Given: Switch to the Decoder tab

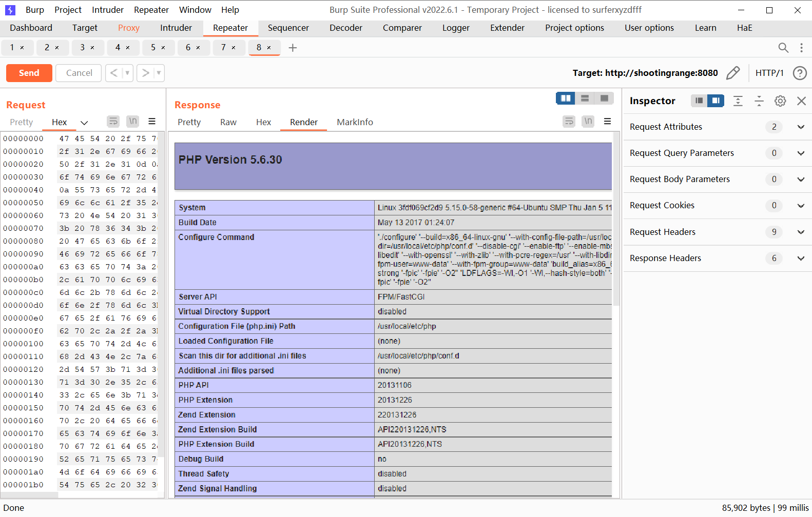Looking at the screenshot, I should pos(346,28).
